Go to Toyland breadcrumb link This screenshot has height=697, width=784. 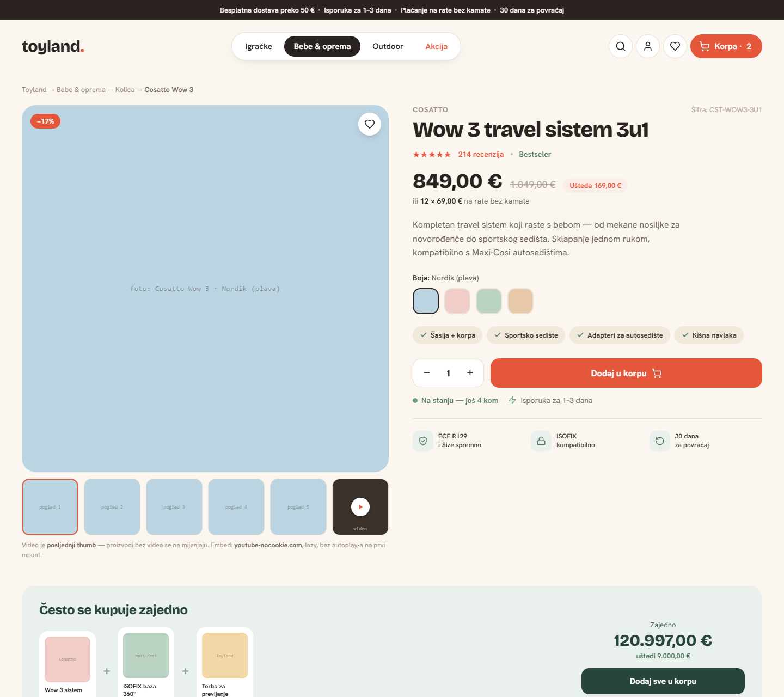point(34,90)
